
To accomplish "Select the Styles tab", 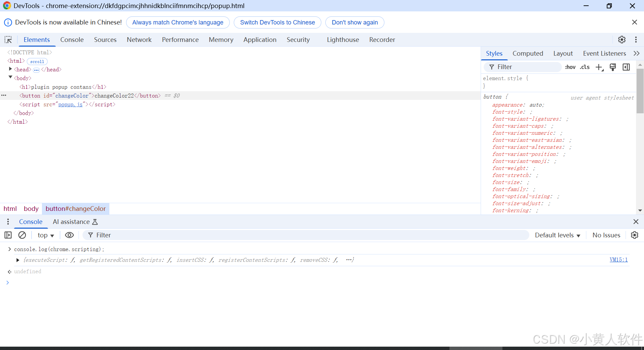I will [494, 53].
